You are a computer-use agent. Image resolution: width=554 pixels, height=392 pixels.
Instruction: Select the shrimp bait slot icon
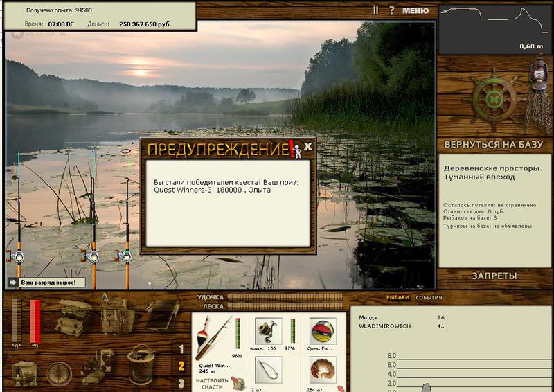[x=323, y=370]
